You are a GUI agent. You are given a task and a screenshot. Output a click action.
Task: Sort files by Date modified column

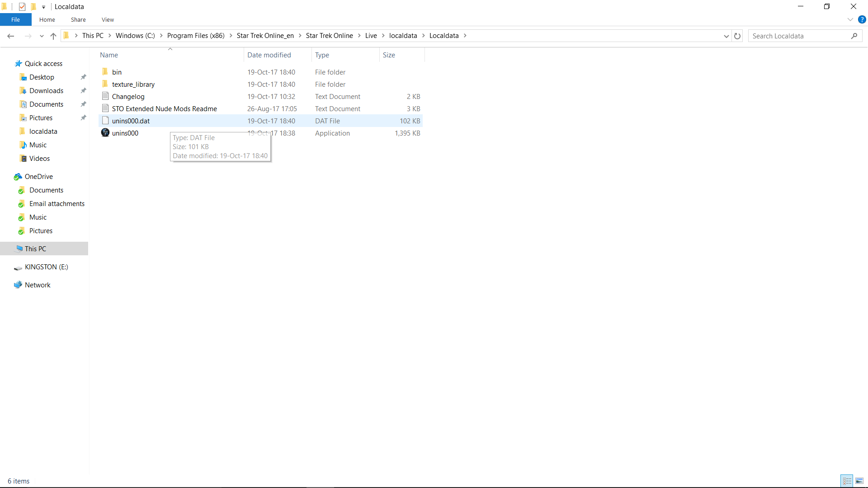click(x=269, y=55)
